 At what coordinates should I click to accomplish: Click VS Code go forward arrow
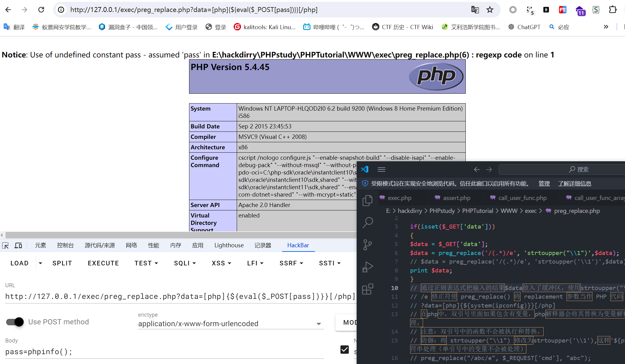point(489,169)
